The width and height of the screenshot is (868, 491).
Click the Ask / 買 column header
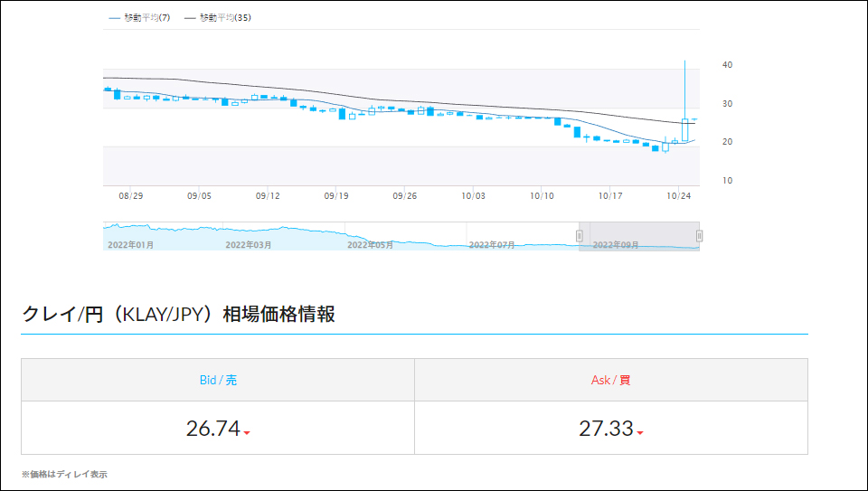(x=611, y=381)
